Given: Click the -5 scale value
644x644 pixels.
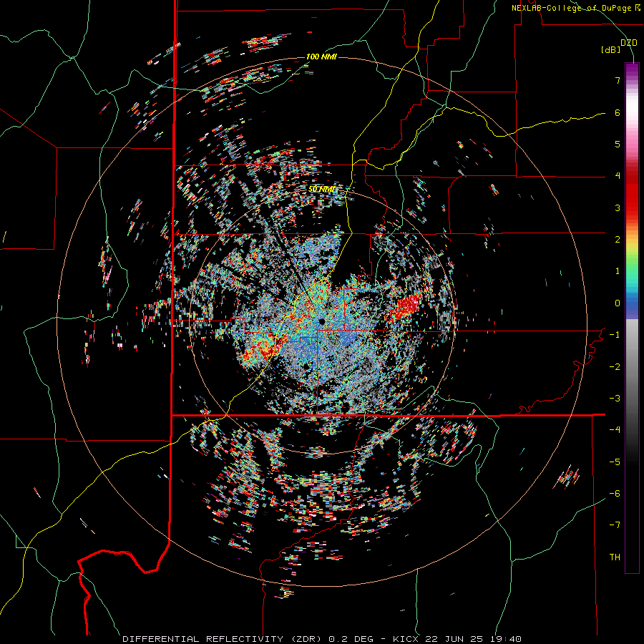Looking at the screenshot, I should pyautogui.click(x=615, y=462).
